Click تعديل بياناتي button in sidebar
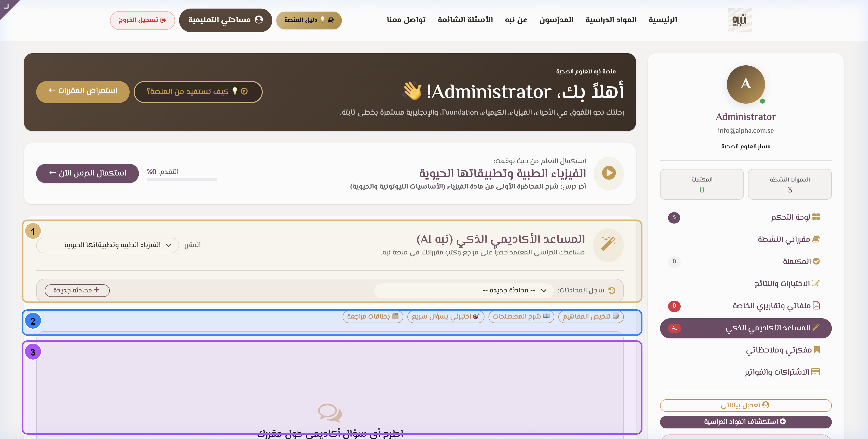 745,405
